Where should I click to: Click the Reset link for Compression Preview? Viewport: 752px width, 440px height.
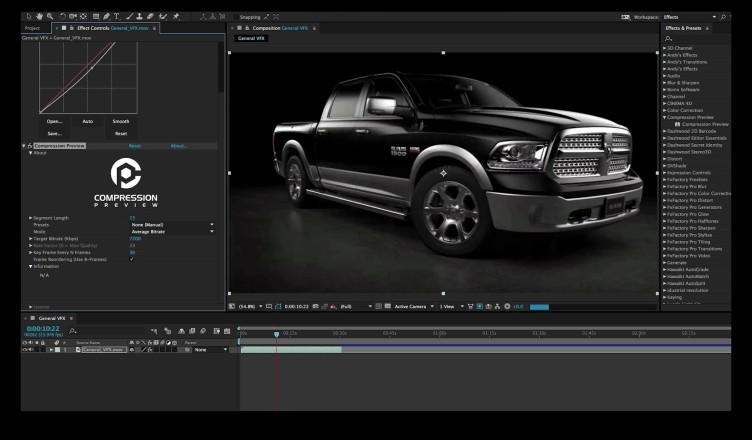[x=135, y=146]
